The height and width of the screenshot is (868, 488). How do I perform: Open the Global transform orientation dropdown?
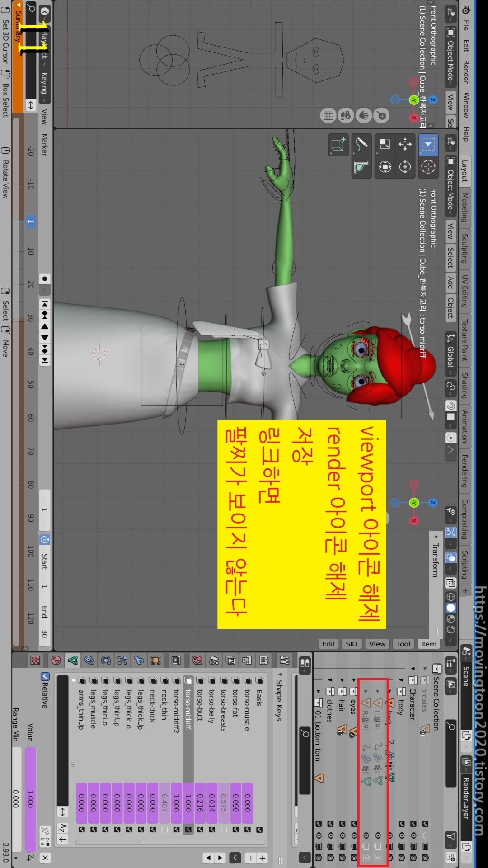pos(450,355)
